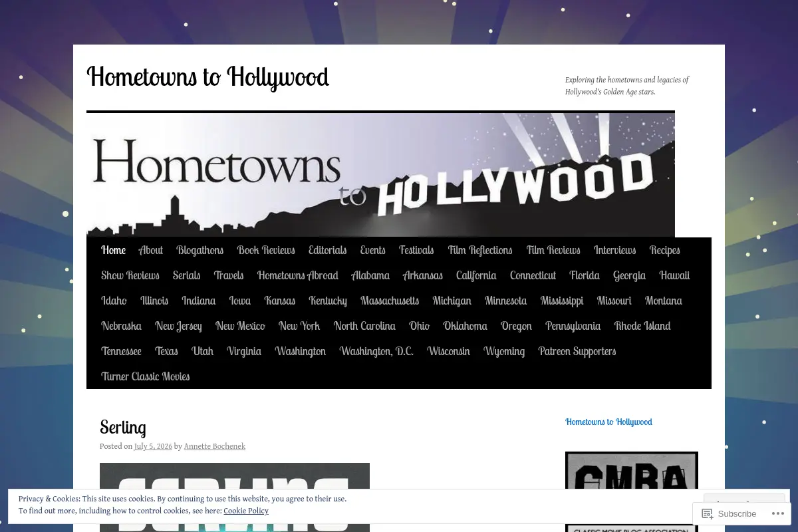Select New Jersey
Screen dimensions: 798x532
(x=178, y=326)
